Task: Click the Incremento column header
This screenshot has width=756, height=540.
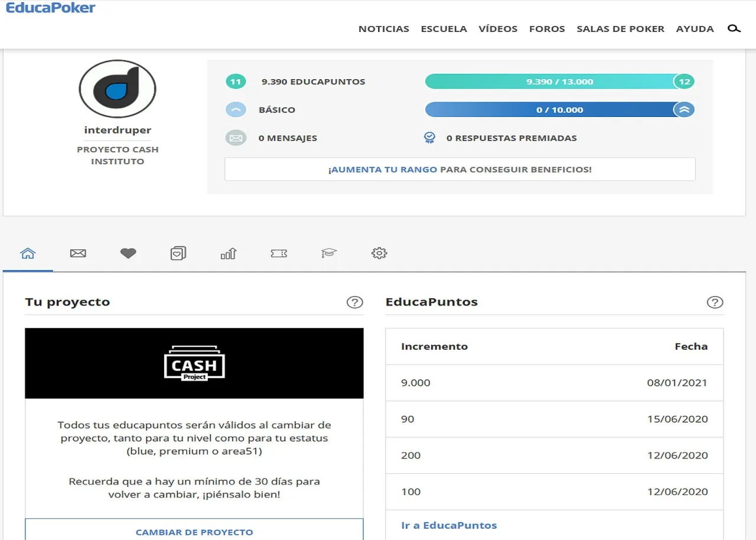Action: tap(434, 347)
